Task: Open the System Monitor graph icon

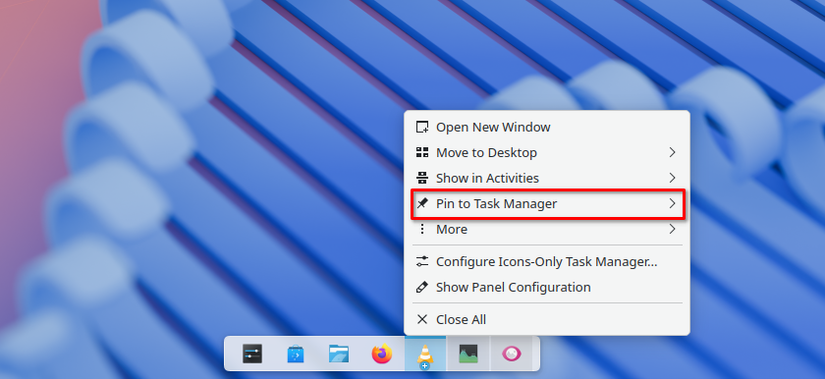Action: click(468, 353)
